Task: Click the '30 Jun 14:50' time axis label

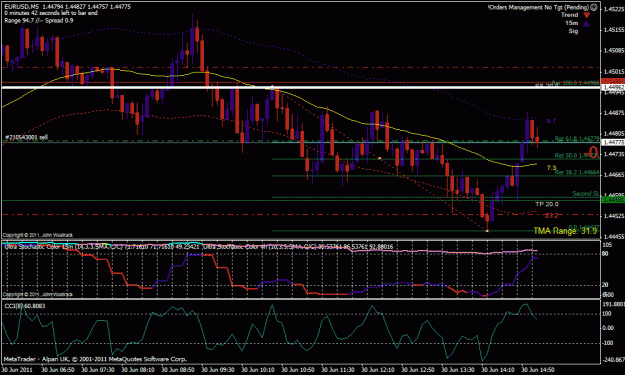Action: 538,370
